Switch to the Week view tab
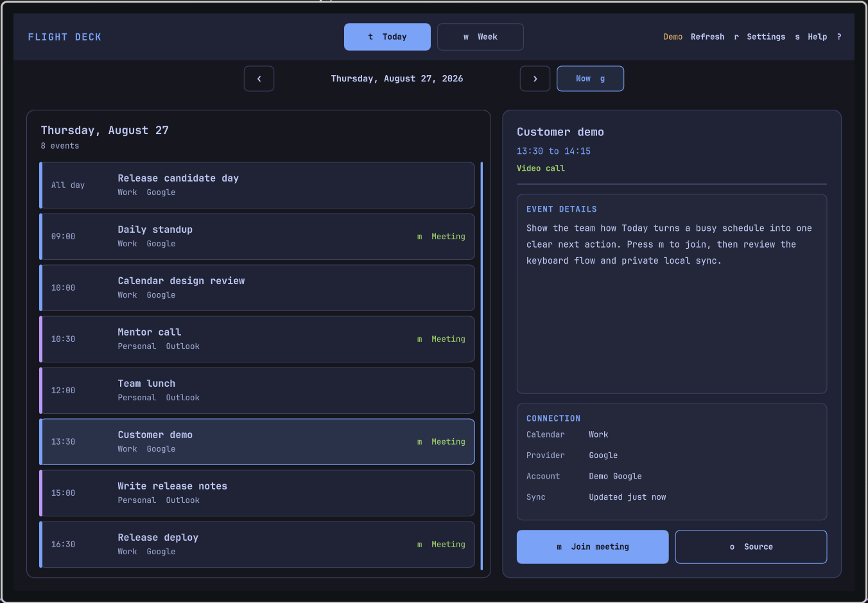Image resolution: width=868 pixels, height=603 pixels. coord(480,37)
